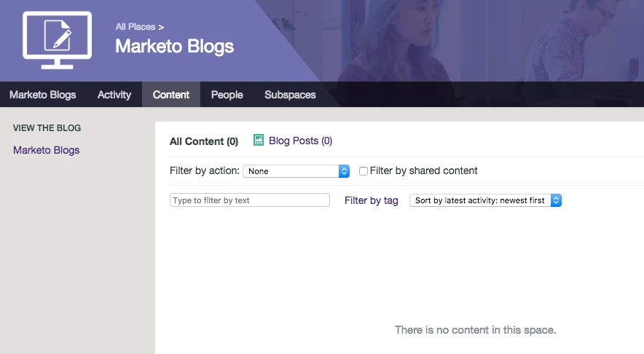This screenshot has width=644, height=354.
Task: Enable Filter by shared content checkbox
Action: tap(364, 171)
